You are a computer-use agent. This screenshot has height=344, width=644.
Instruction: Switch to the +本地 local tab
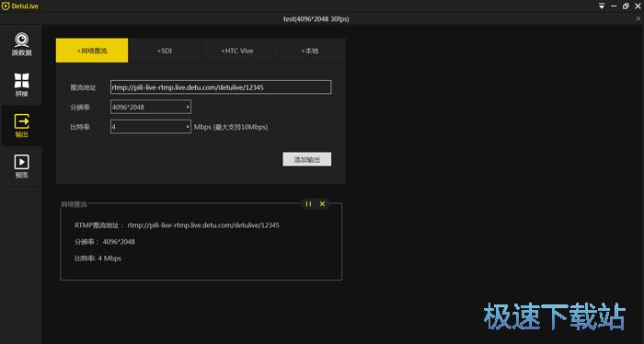[310, 51]
